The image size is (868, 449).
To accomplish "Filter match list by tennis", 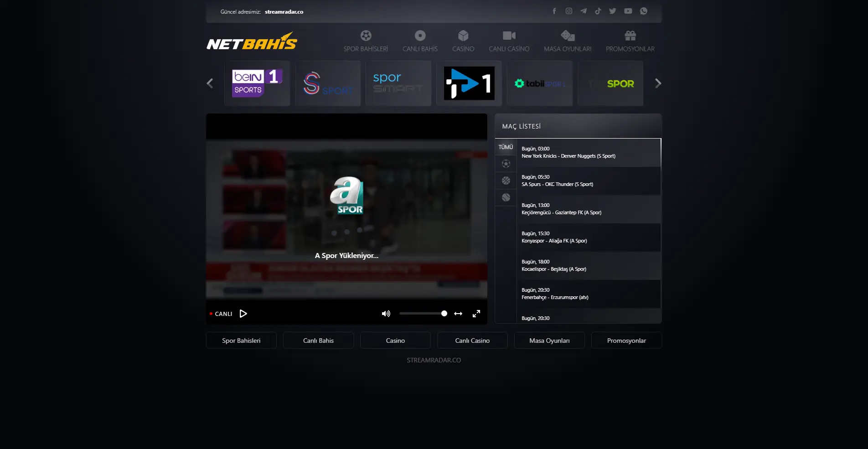I will (x=506, y=197).
